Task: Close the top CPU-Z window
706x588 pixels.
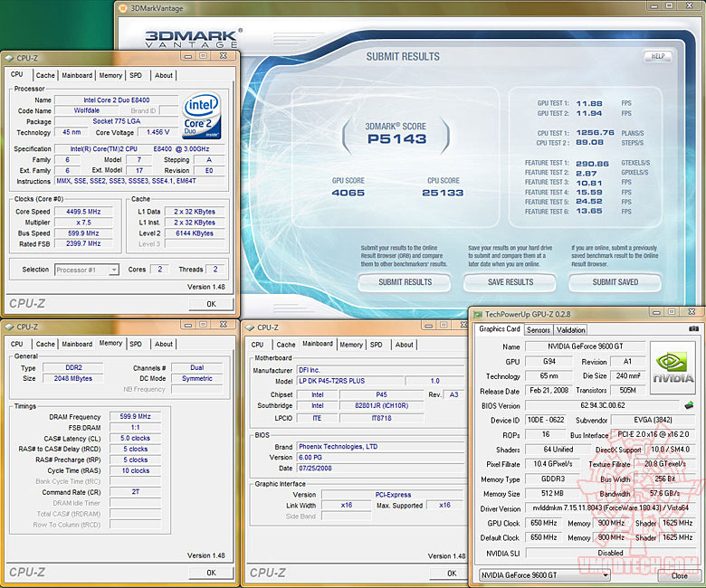Action: tap(224, 56)
